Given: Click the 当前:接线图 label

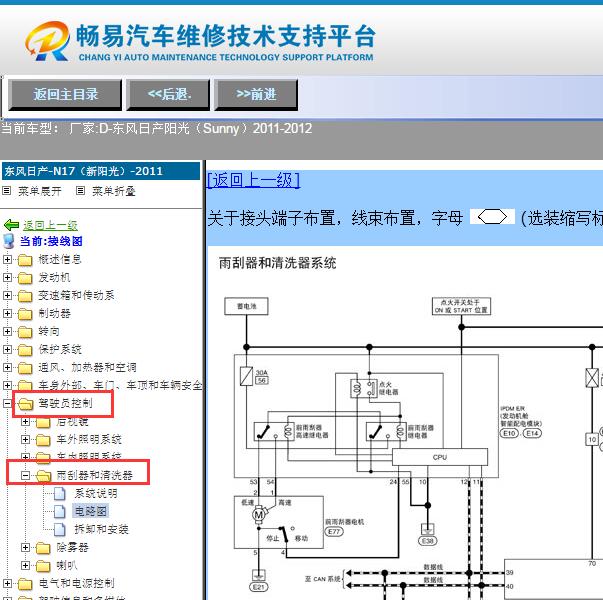Looking at the screenshot, I should 51,241.
